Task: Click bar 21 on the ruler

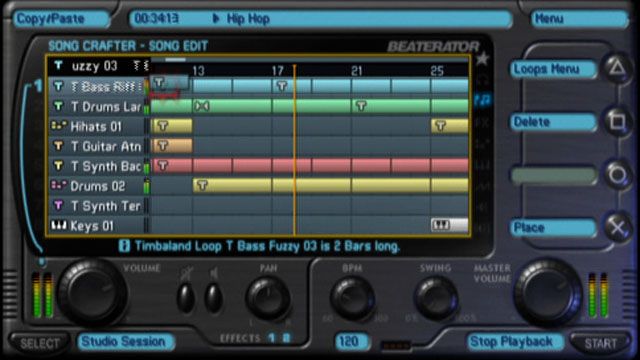Action: tap(357, 71)
